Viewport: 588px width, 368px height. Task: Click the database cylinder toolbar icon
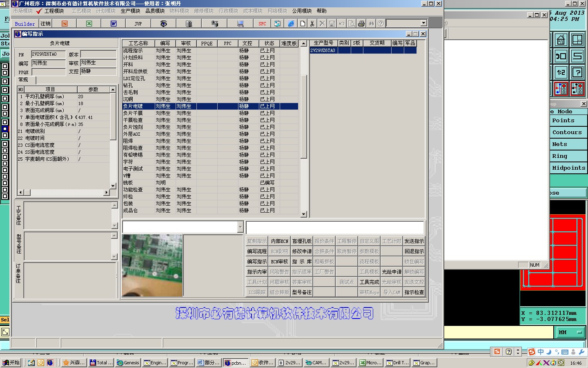[x=189, y=24]
